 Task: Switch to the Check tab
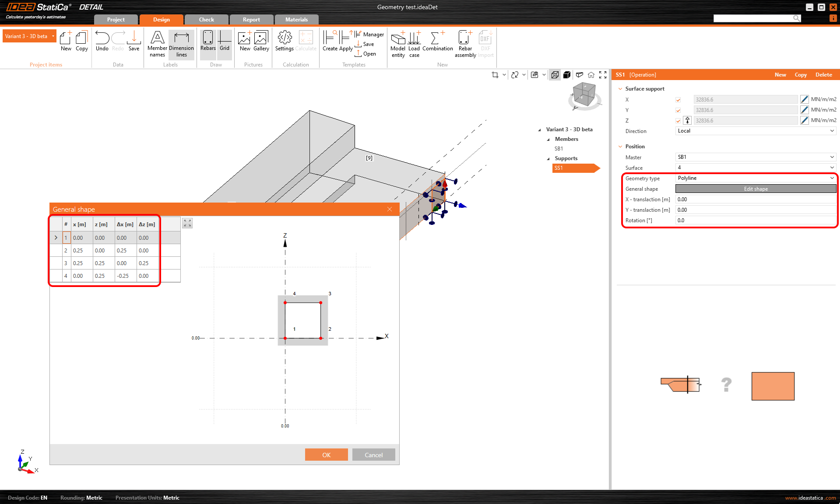(206, 20)
